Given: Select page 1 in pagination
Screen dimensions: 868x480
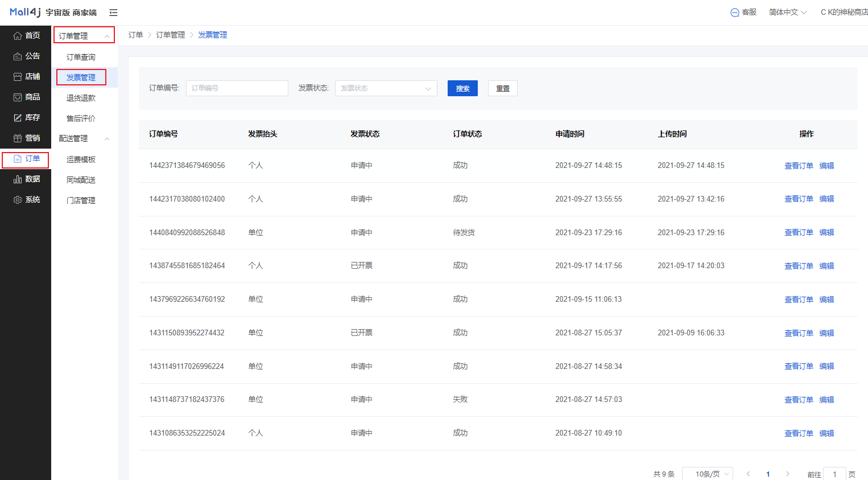Looking at the screenshot, I should pyautogui.click(x=768, y=474).
